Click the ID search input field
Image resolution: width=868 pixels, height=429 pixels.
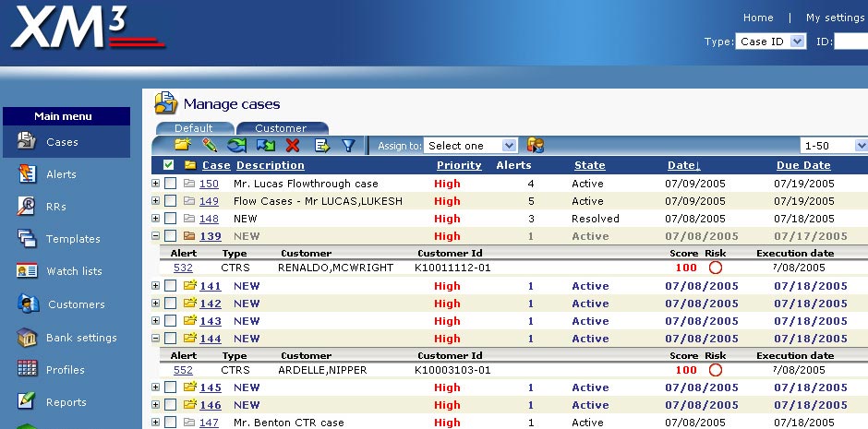click(850, 42)
